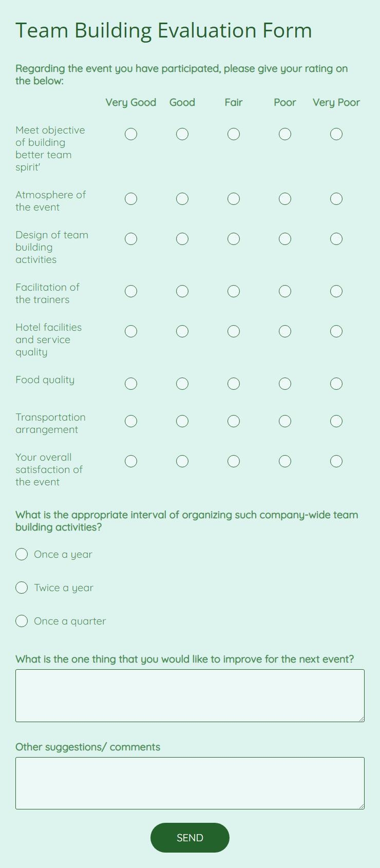Rate 'Facilitation of the trainers' as Very Good
This screenshot has height=868, width=380.
tap(131, 291)
